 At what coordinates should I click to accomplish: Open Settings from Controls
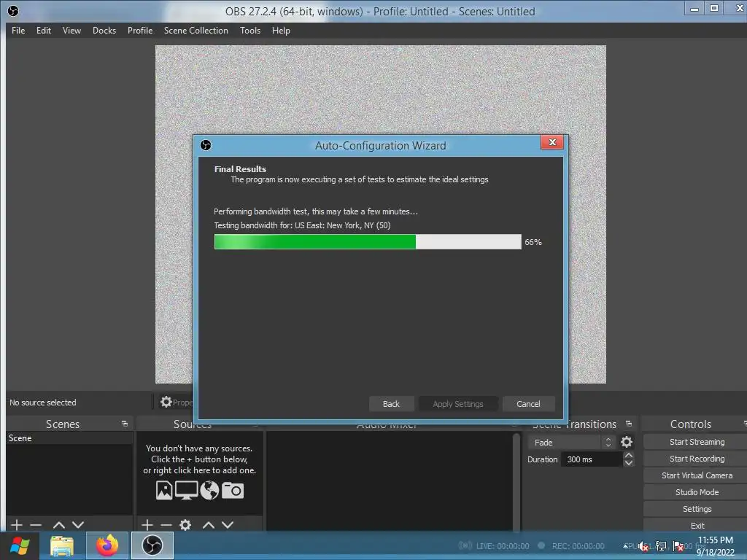(697, 509)
